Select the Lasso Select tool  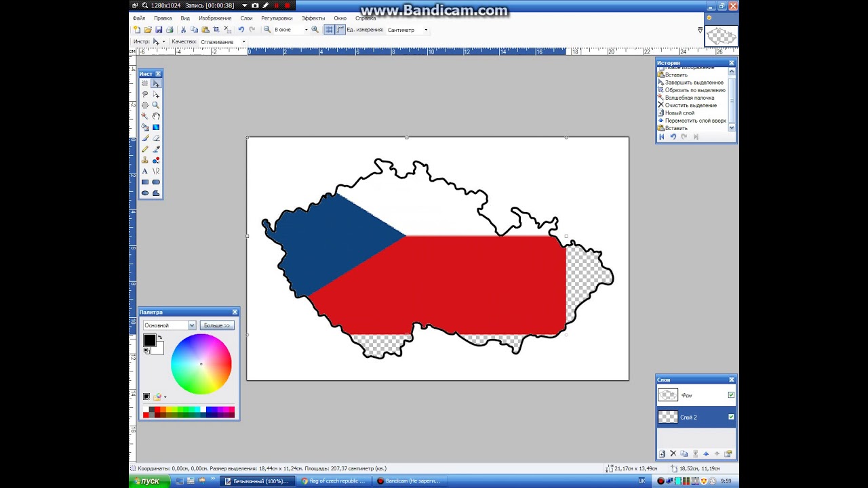point(144,94)
